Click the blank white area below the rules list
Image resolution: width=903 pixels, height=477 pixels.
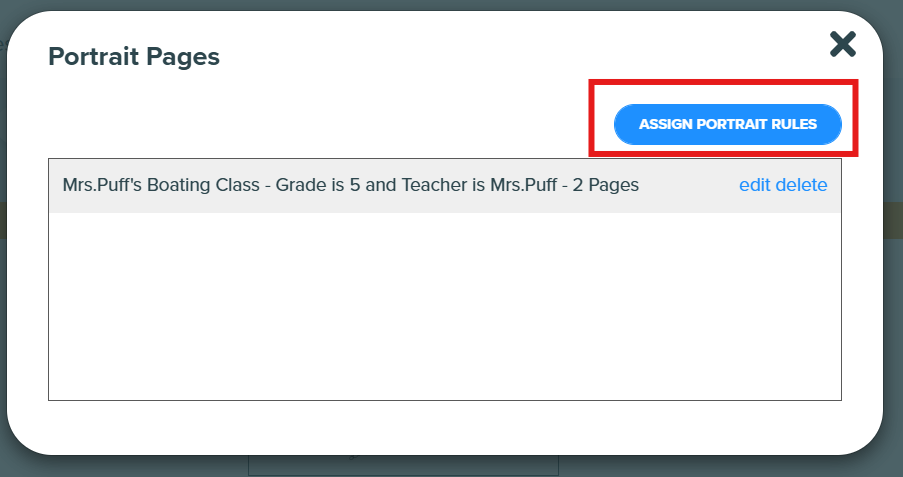coord(445,426)
